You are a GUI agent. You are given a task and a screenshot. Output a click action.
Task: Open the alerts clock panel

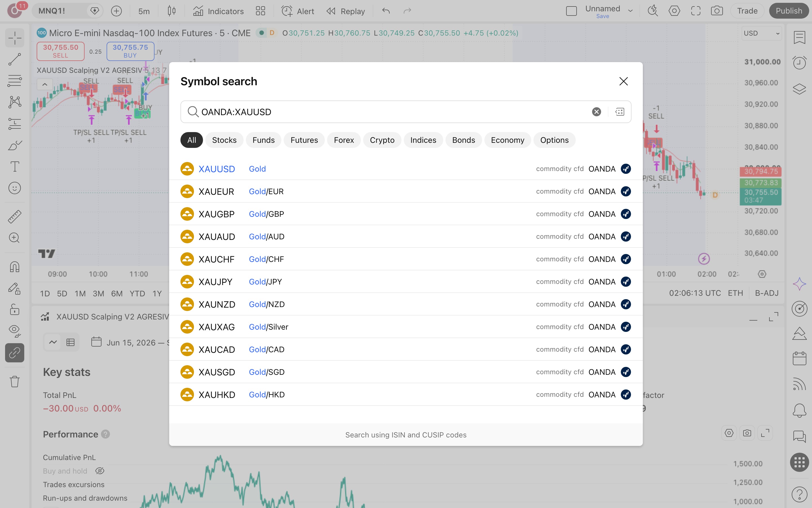click(x=799, y=63)
